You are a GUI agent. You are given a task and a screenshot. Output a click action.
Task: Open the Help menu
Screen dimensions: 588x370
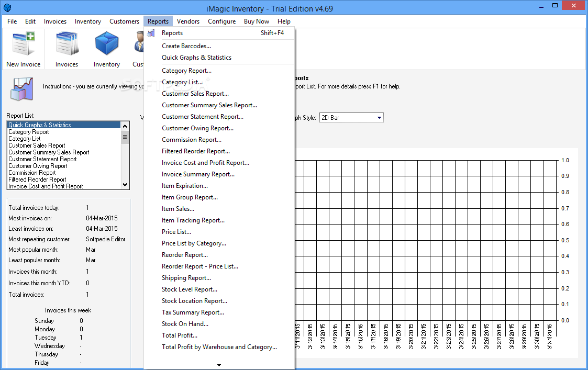[x=284, y=21]
